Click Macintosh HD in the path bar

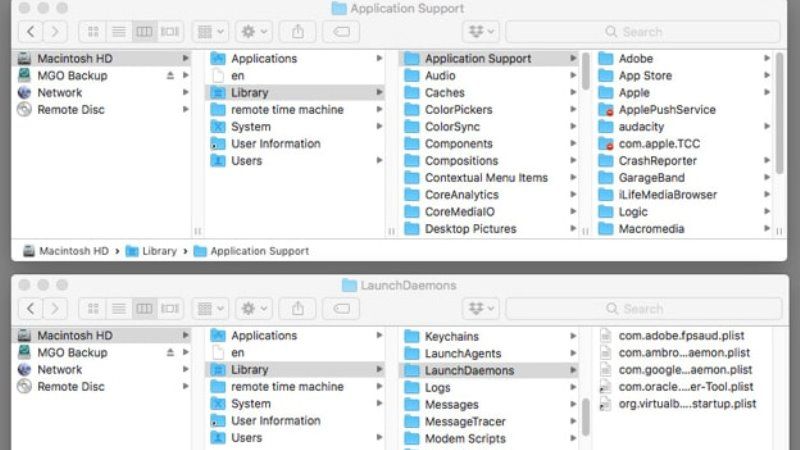tap(66, 251)
